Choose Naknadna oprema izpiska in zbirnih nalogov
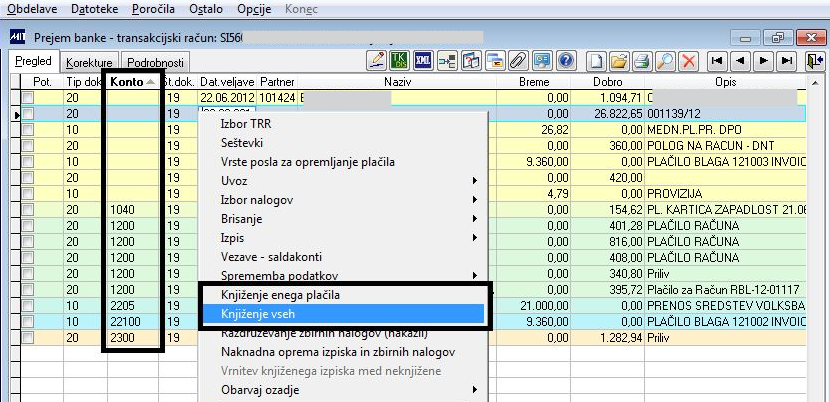 341,352
